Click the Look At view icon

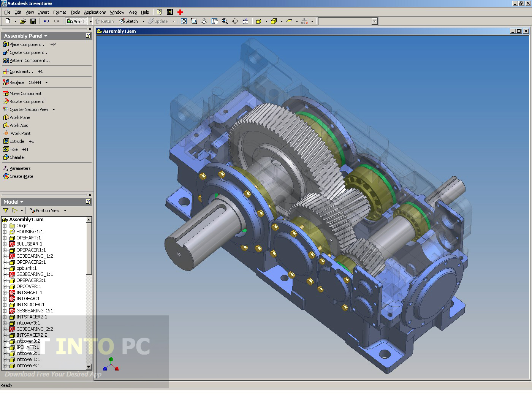tap(245, 21)
